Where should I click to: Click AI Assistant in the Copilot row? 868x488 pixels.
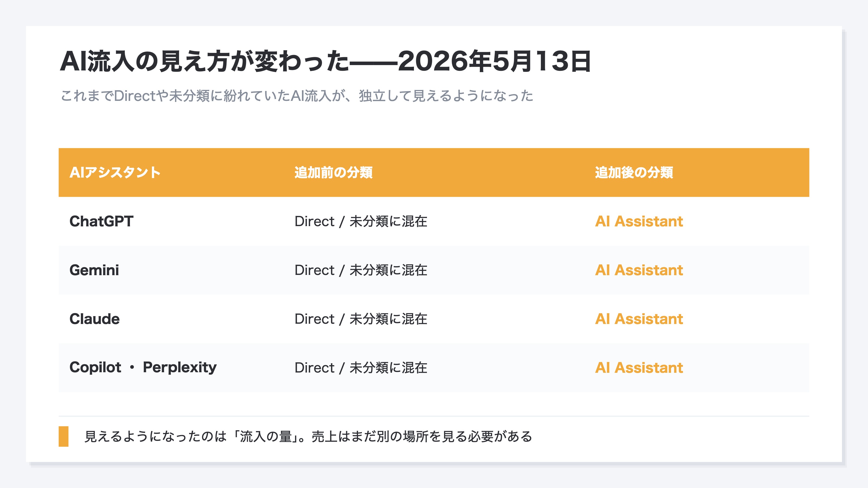(x=639, y=367)
